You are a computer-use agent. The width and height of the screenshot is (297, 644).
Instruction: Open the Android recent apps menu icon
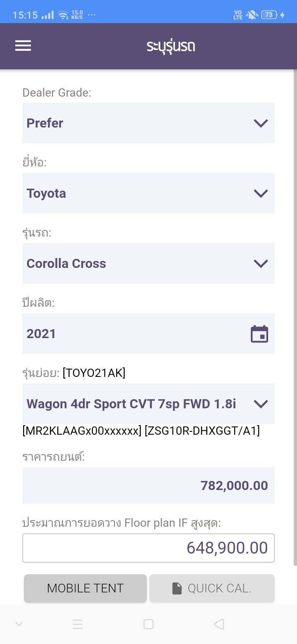point(78,624)
